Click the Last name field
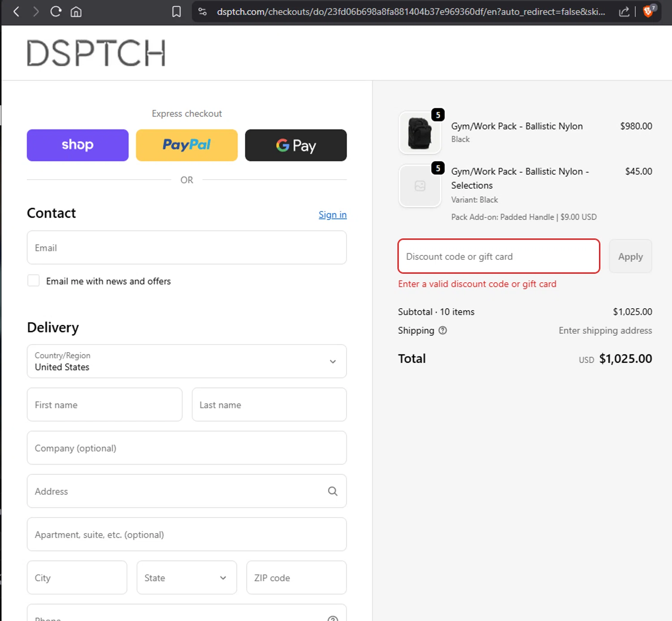Viewport: 672px width, 621px height. pyautogui.click(x=269, y=405)
